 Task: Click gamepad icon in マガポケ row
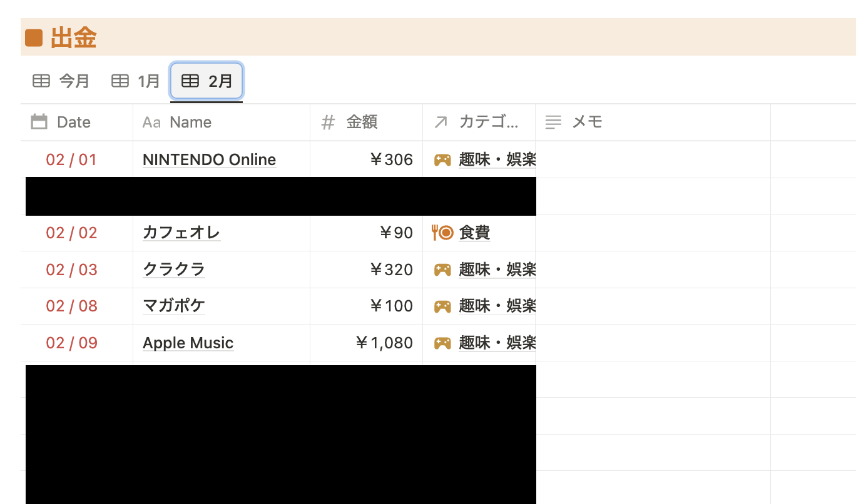[x=442, y=306]
